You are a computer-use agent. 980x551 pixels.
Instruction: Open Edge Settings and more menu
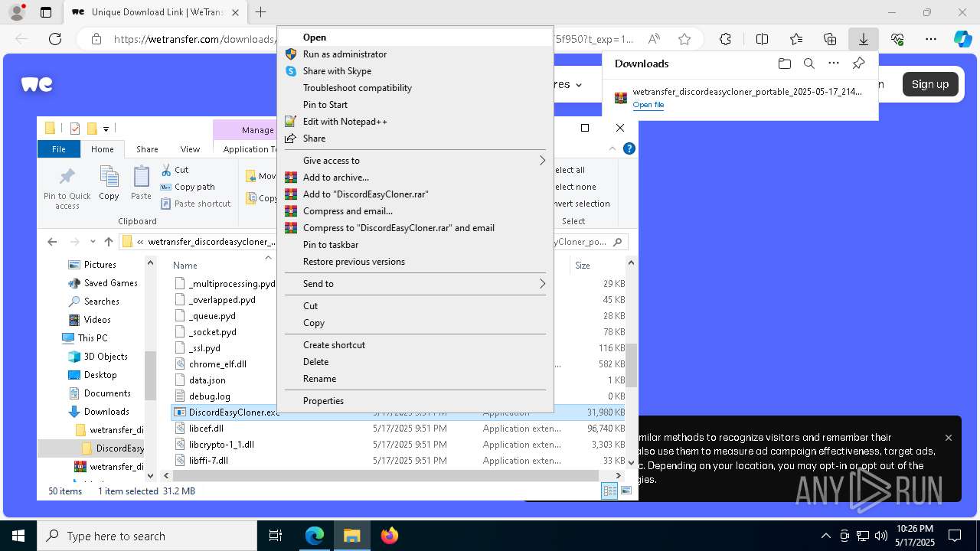click(x=930, y=39)
